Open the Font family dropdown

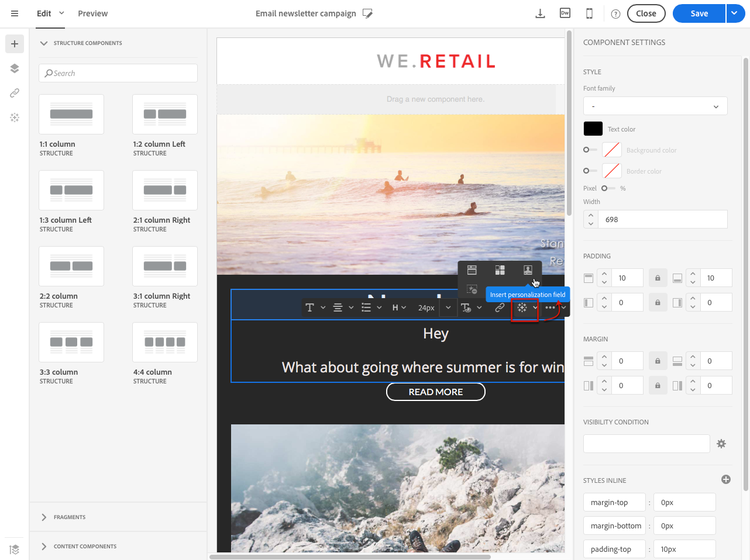[x=655, y=106]
